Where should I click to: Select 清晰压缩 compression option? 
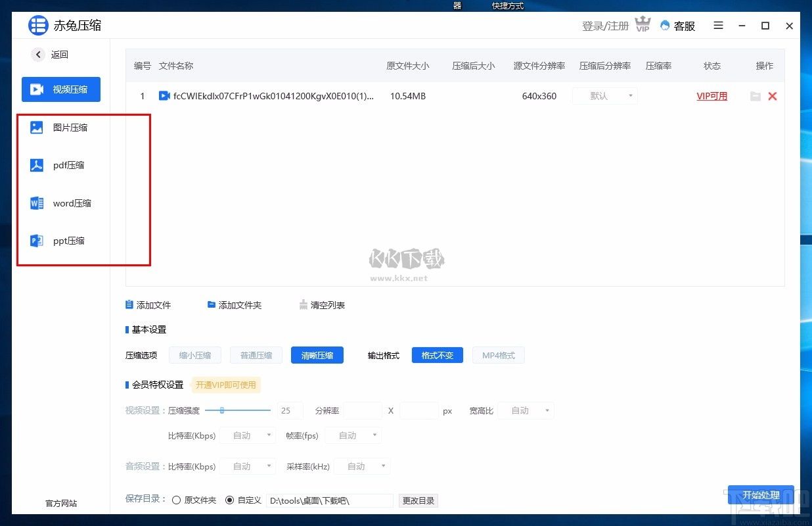coord(317,355)
